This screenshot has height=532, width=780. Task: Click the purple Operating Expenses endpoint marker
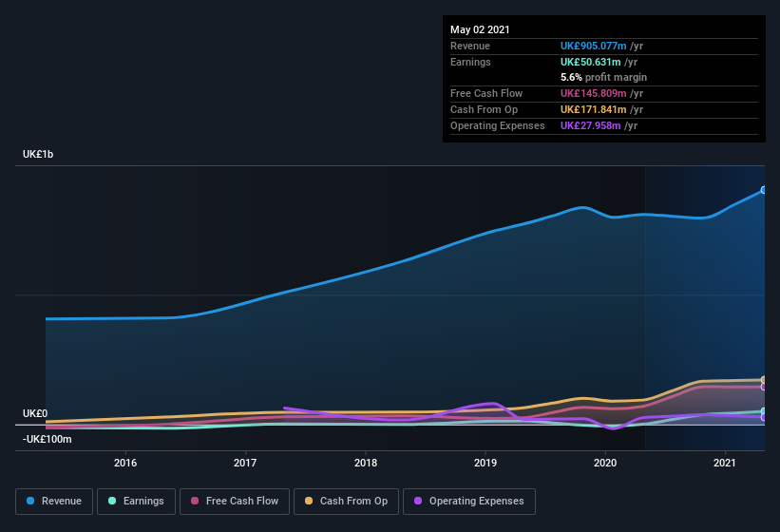pos(764,418)
